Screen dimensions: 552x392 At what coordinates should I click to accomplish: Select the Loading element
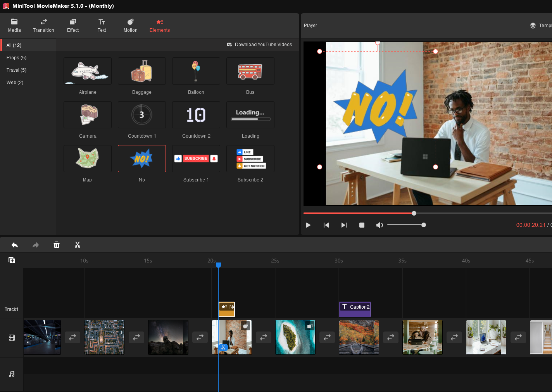coord(250,115)
